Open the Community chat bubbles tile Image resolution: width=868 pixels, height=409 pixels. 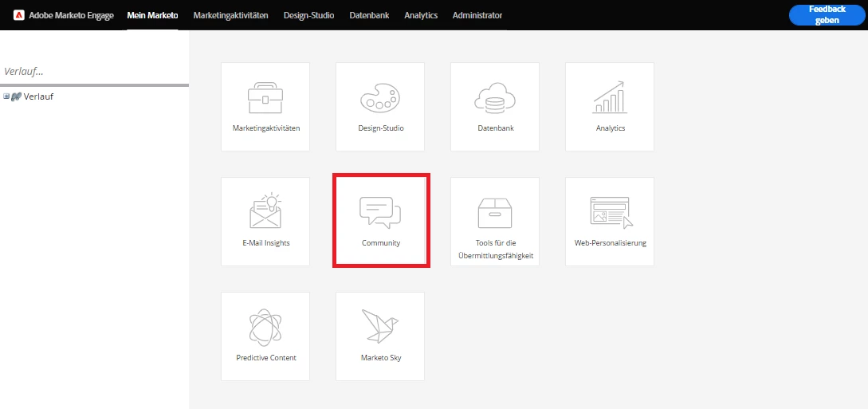pyautogui.click(x=381, y=221)
